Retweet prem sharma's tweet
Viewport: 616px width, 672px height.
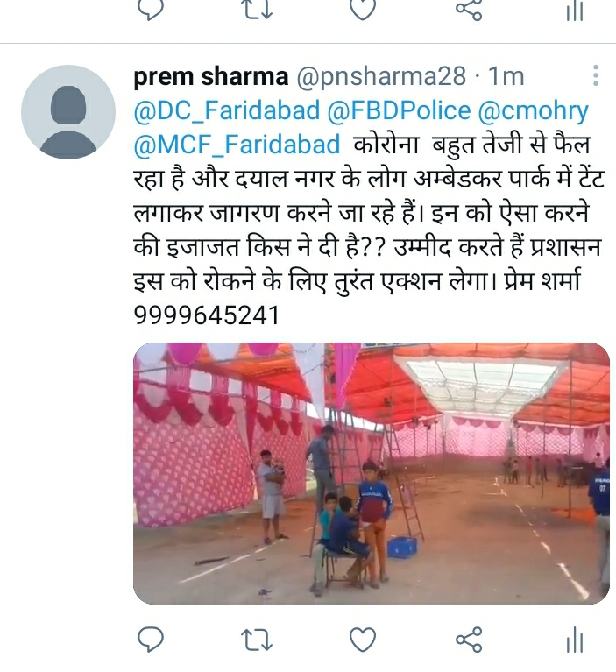pyautogui.click(x=257, y=640)
